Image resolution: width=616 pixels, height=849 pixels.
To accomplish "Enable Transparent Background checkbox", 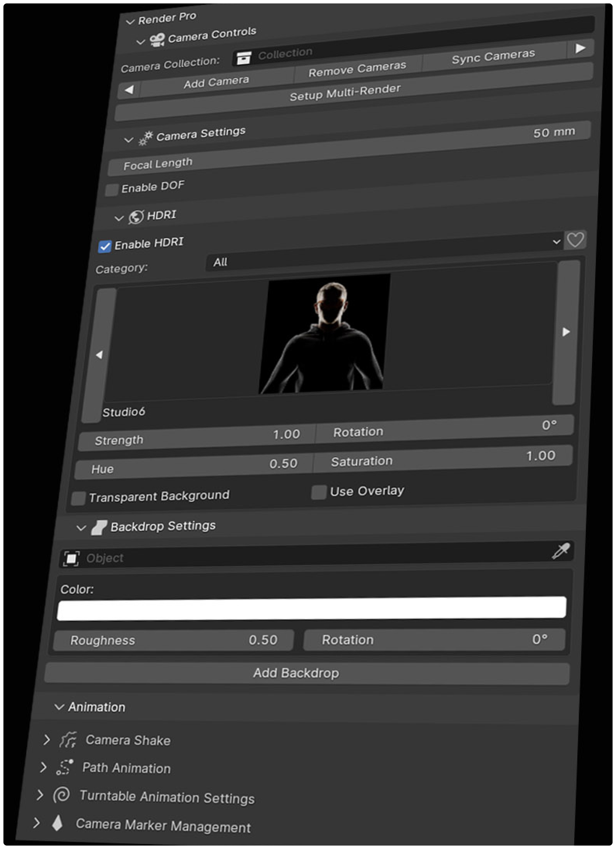I will (78, 498).
